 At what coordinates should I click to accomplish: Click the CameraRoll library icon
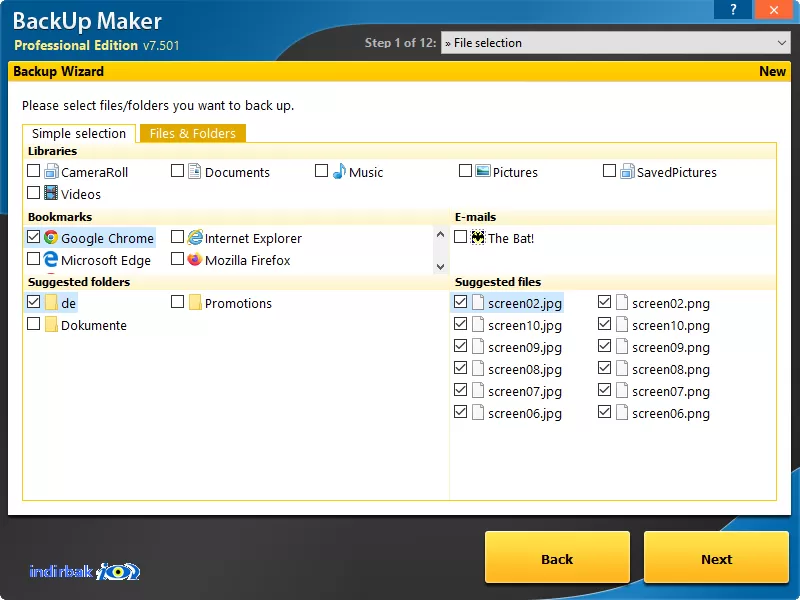(51, 171)
